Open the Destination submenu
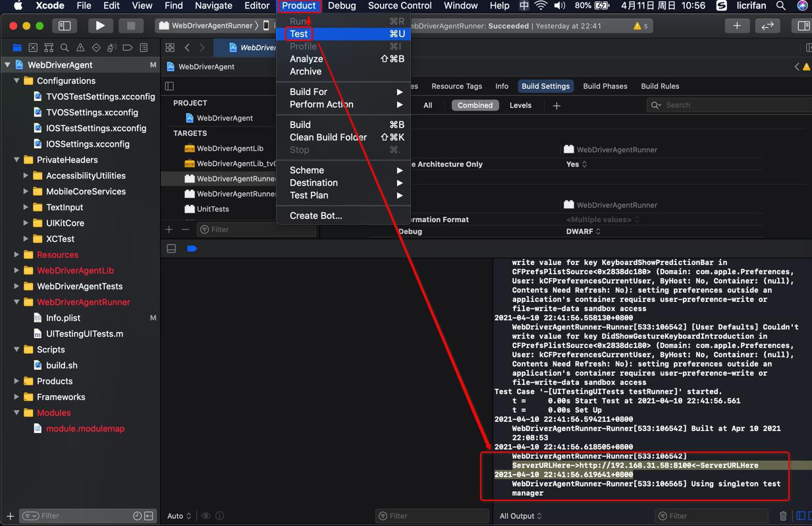This screenshot has height=526, width=812. point(343,183)
